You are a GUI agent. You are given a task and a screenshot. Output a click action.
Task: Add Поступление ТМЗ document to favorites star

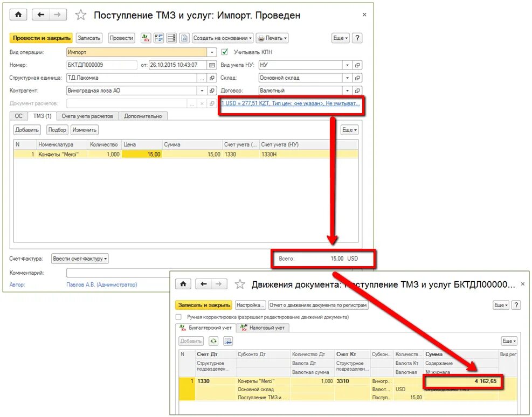point(81,15)
